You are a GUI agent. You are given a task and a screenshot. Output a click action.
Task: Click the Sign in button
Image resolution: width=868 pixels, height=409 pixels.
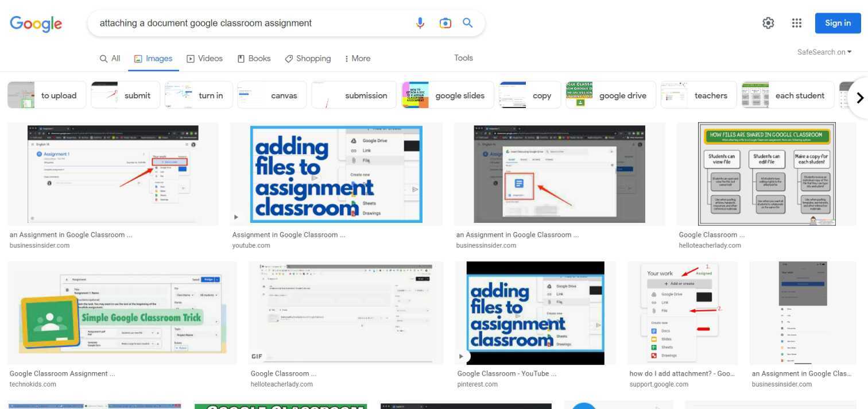click(838, 23)
